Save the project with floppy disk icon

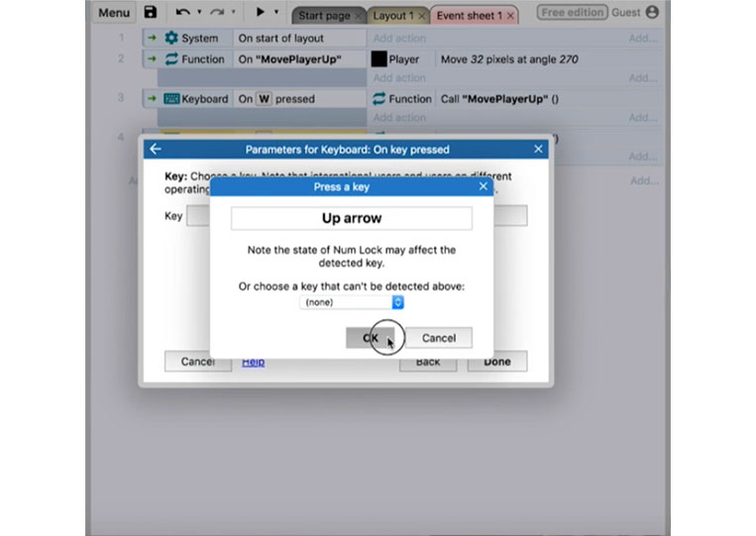(x=151, y=12)
